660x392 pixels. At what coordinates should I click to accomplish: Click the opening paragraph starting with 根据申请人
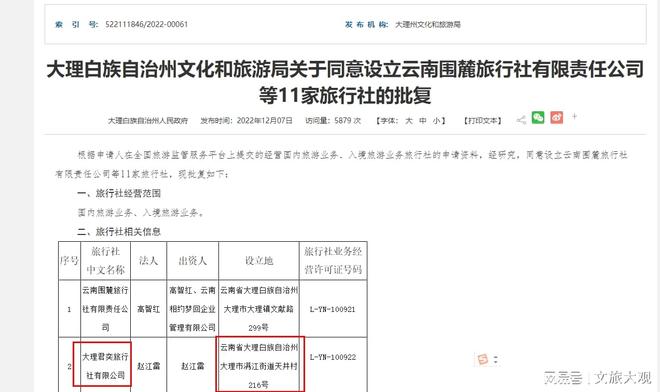pos(342,164)
